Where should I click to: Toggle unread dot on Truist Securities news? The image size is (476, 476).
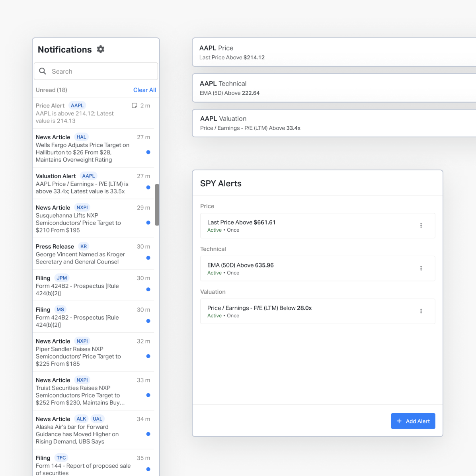click(x=148, y=395)
